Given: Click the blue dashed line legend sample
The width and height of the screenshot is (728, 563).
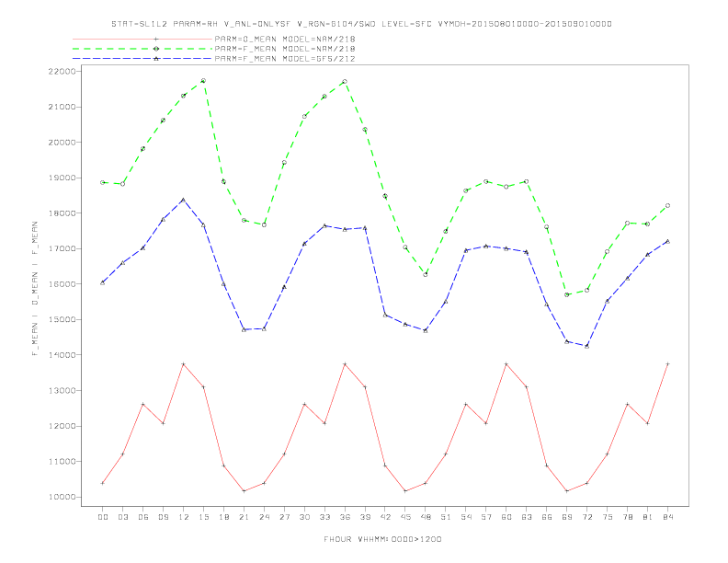Looking at the screenshot, I should pos(142,59).
